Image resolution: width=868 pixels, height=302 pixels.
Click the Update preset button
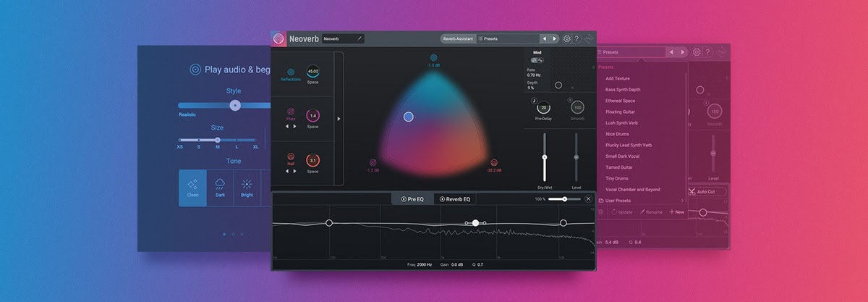[623, 212]
